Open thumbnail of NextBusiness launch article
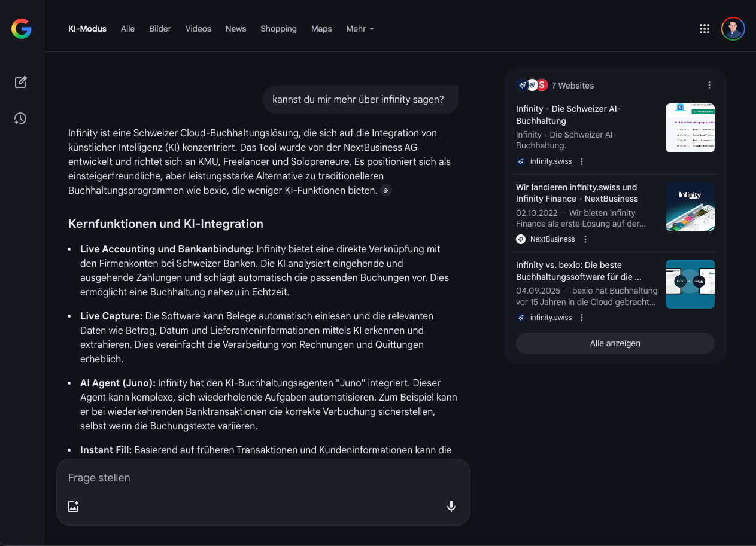 click(690, 206)
